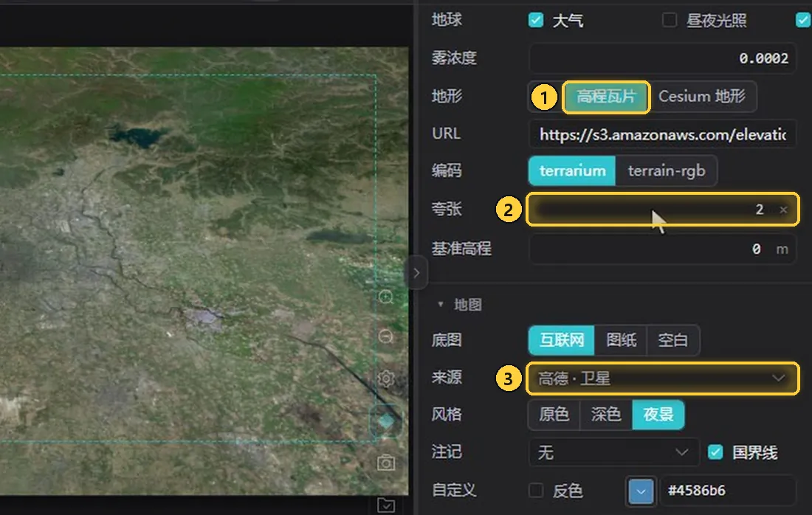Enable the 昼夜光照 checkbox
The image size is (812, 515).
click(x=670, y=20)
